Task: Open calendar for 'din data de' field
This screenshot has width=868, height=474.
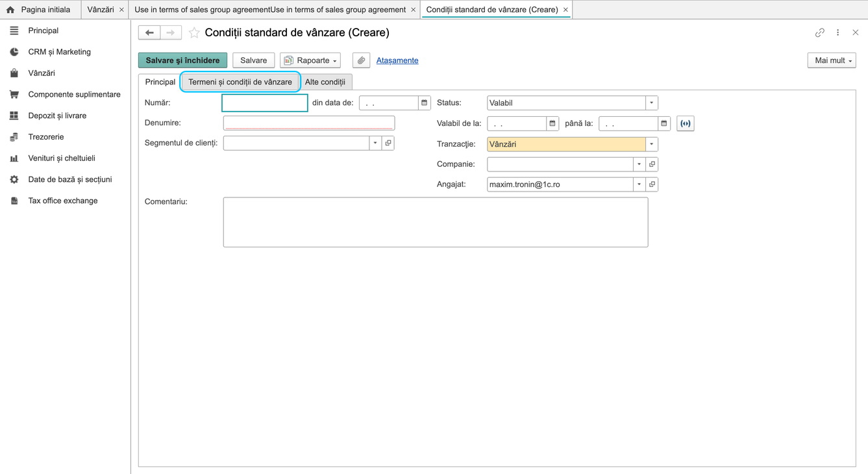Action: tap(425, 103)
